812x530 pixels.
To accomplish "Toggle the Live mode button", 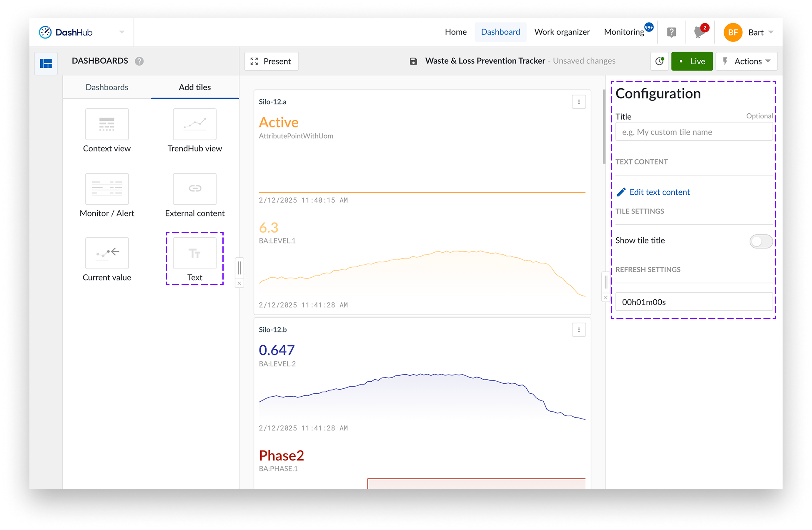I will [x=692, y=62].
